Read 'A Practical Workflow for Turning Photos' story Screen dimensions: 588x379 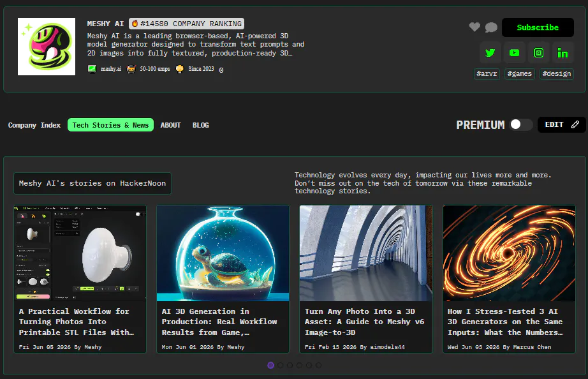click(77, 322)
